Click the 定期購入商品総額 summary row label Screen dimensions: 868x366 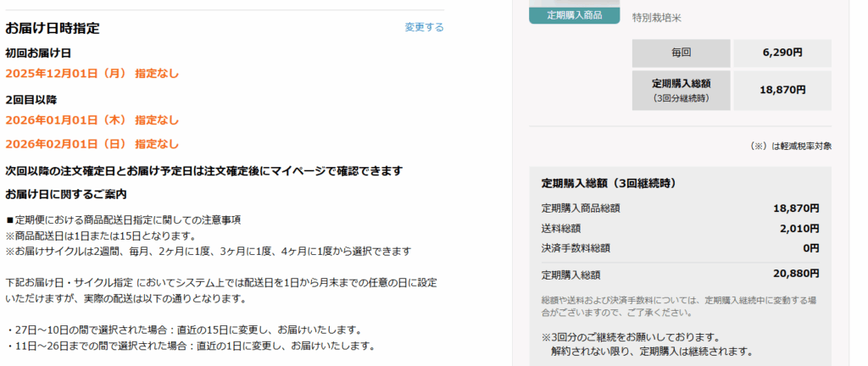581,208
